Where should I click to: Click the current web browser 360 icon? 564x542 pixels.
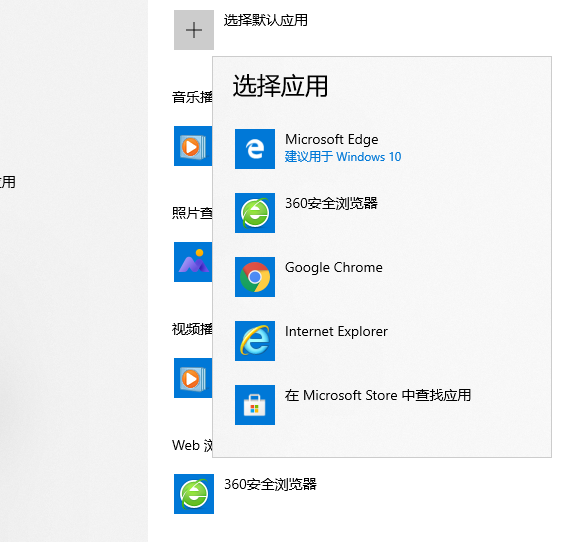[194, 494]
